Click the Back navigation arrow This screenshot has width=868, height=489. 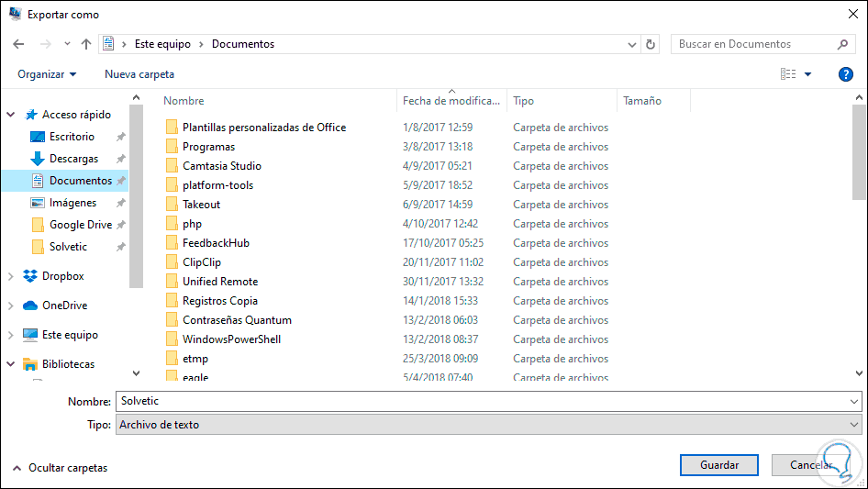click(19, 44)
